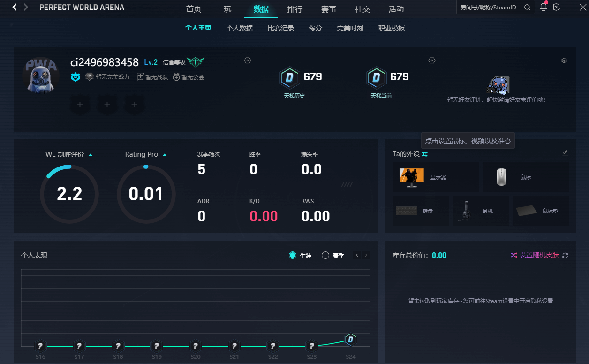The image size is (589, 364).
Task: Open the layers icon in profile card
Action: click(x=564, y=61)
